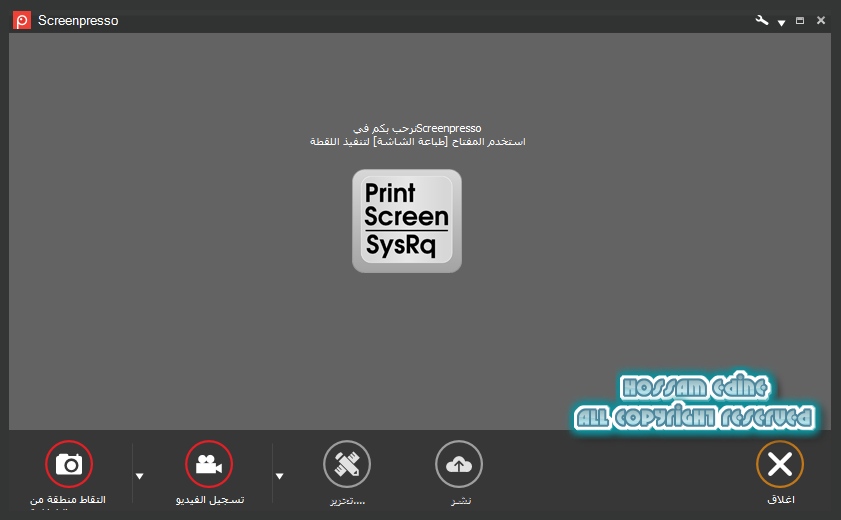Click the Screenpresso welcome text line
Viewport: 841px width, 520px height.
click(x=417, y=128)
